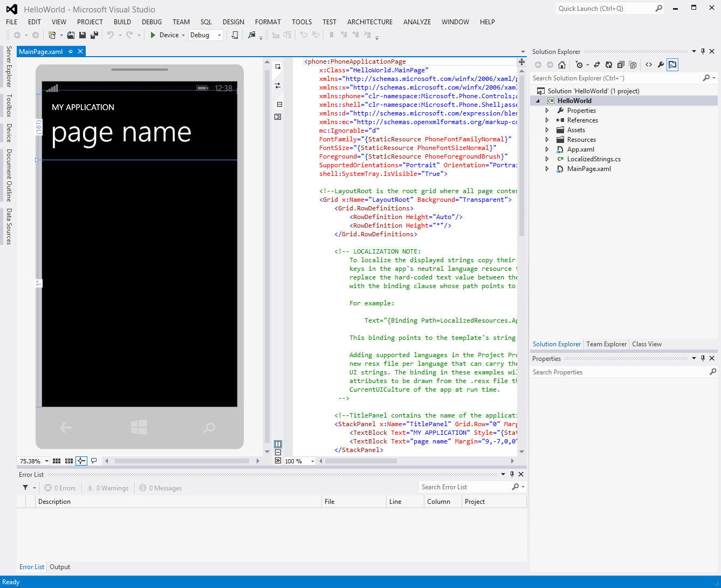Image resolution: width=721 pixels, height=588 pixels.
Task: Click the designer annotation speech bubble icon
Action: 94,461
